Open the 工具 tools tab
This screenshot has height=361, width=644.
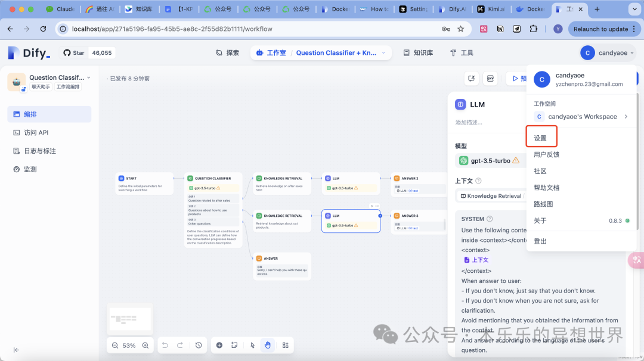point(462,52)
